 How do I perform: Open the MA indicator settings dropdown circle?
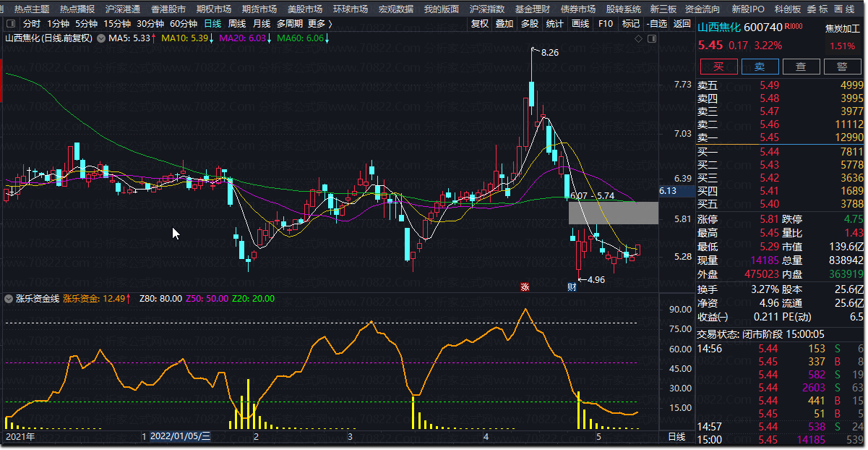click(100, 38)
